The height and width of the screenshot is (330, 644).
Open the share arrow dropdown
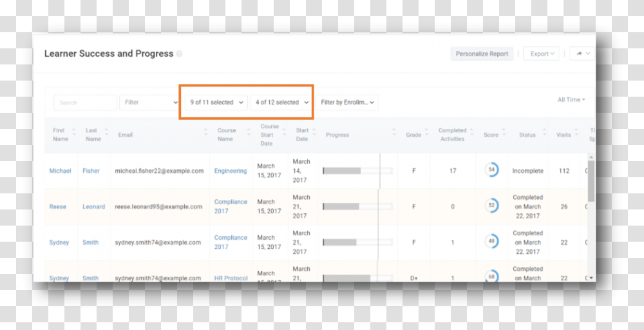point(582,53)
